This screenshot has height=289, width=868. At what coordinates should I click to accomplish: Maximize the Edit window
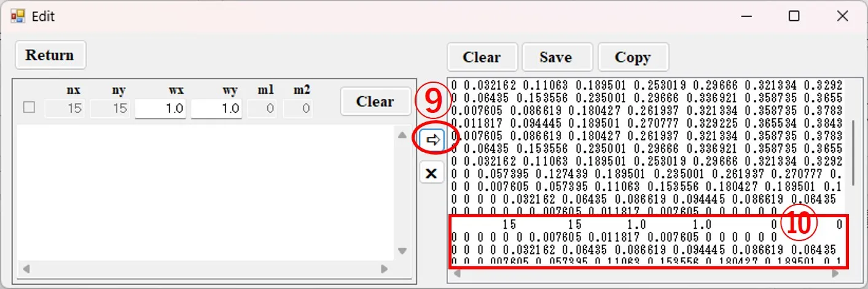[794, 16]
